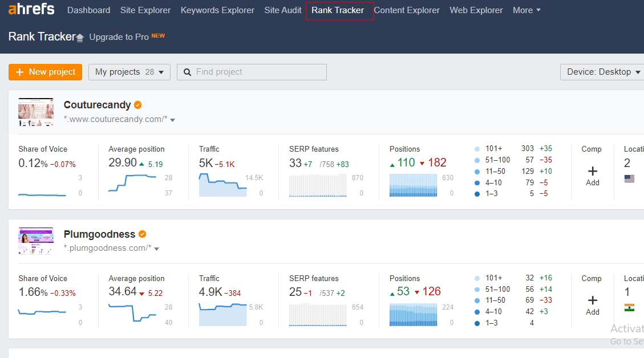The width and height of the screenshot is (644, 358).
Task: Click Couturecandy's orange verified badge
Action: coord(138,105)
